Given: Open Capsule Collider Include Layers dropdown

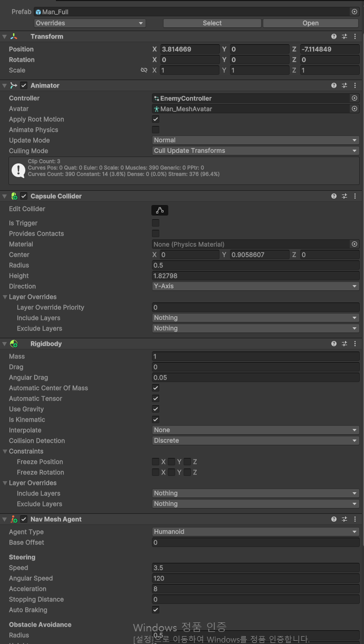Looking at the screenshot, I should 256,318.
